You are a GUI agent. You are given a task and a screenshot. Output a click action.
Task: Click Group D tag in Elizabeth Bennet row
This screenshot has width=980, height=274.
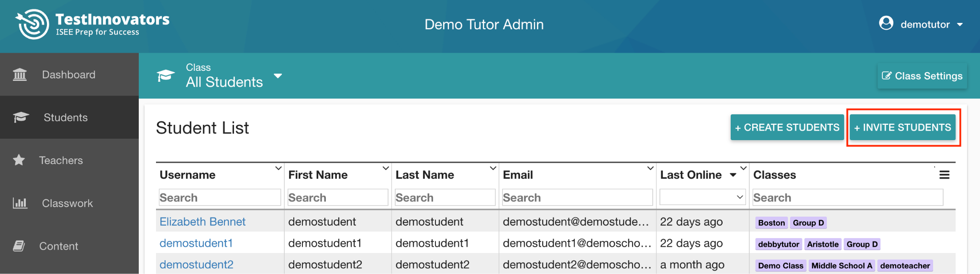click(x=808, y=223)
